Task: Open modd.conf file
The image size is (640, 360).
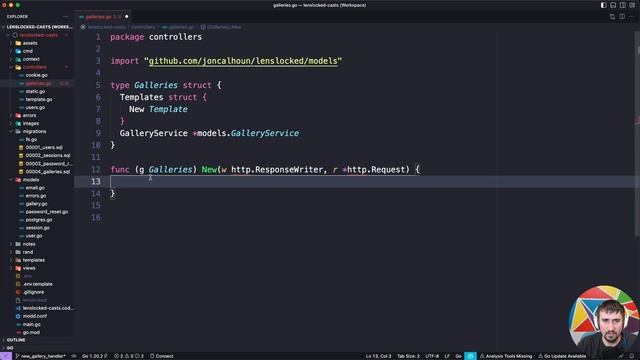Action: (x=35, y=316)
